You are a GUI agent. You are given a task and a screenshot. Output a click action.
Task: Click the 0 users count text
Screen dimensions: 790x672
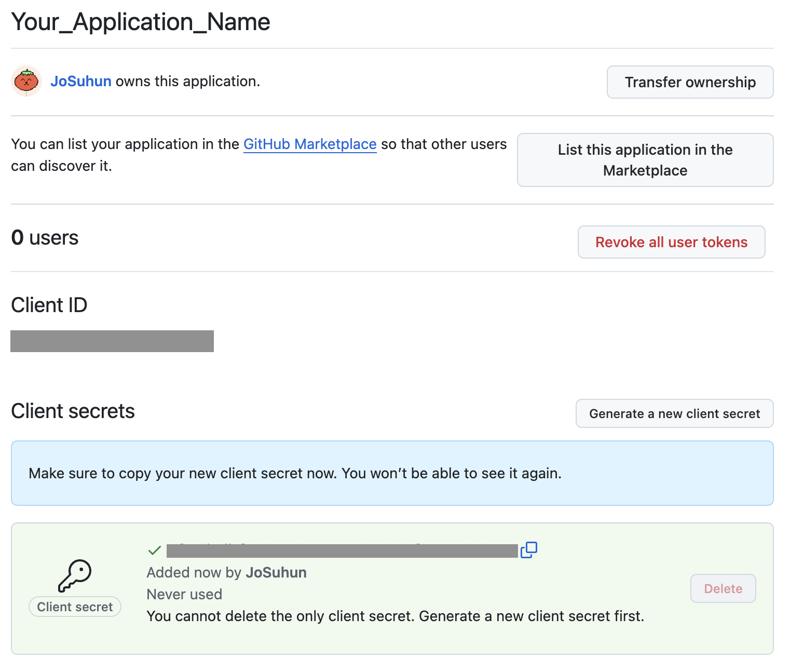(x=45, y=237)
